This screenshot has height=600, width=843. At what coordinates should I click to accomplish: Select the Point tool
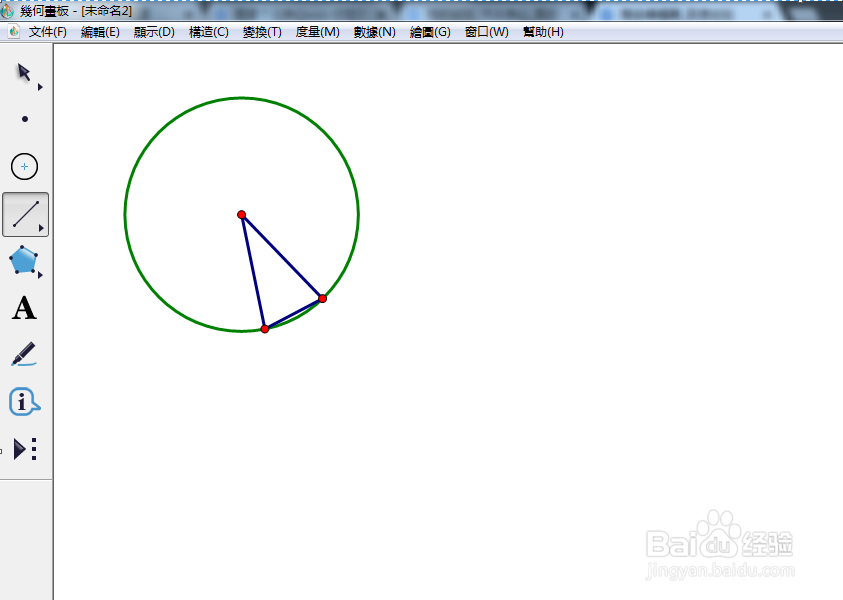point(25,119)
